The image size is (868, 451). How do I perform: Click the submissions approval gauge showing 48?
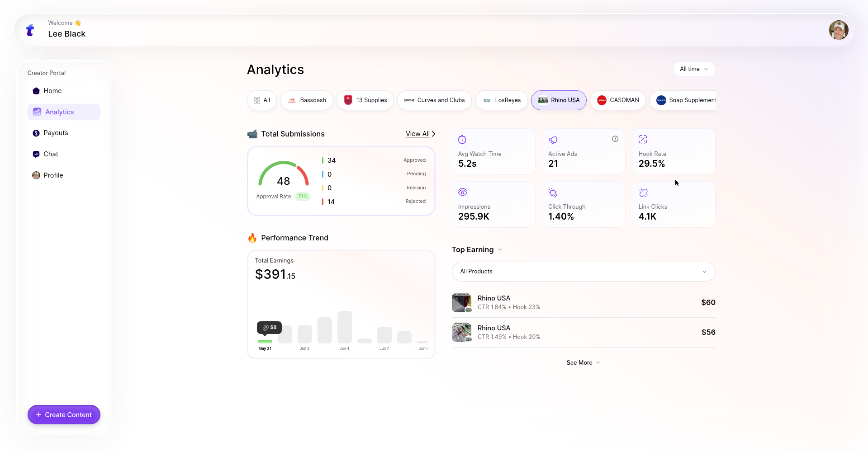tap(284, 174)
